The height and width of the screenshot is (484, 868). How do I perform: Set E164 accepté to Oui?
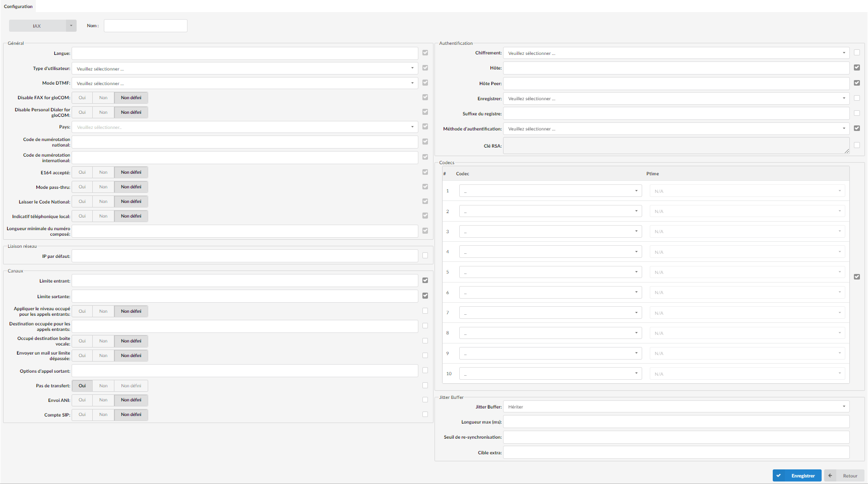pyautogui.click(x=82, y=172)
